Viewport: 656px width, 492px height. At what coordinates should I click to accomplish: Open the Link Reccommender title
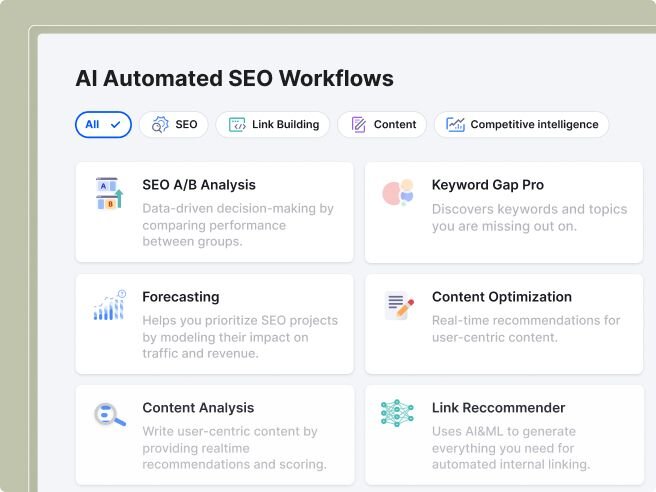pyautogui.click(x=498, y=408)
